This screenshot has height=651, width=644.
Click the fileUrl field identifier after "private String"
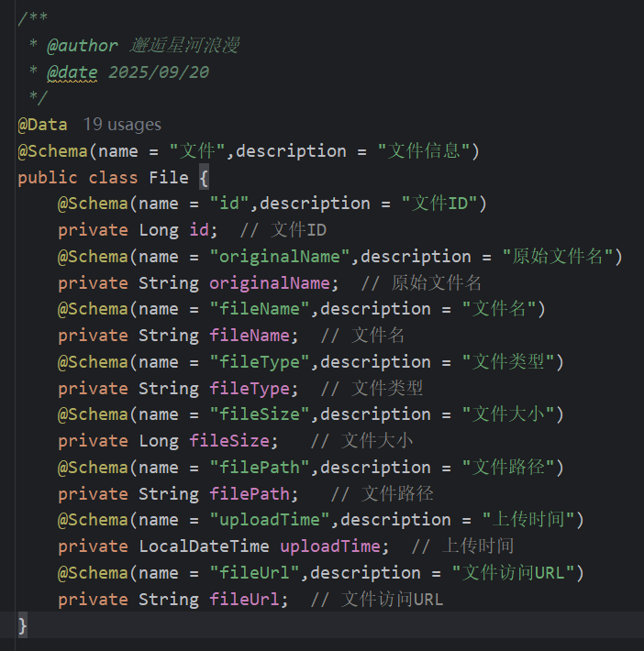(x=244, y=600)
